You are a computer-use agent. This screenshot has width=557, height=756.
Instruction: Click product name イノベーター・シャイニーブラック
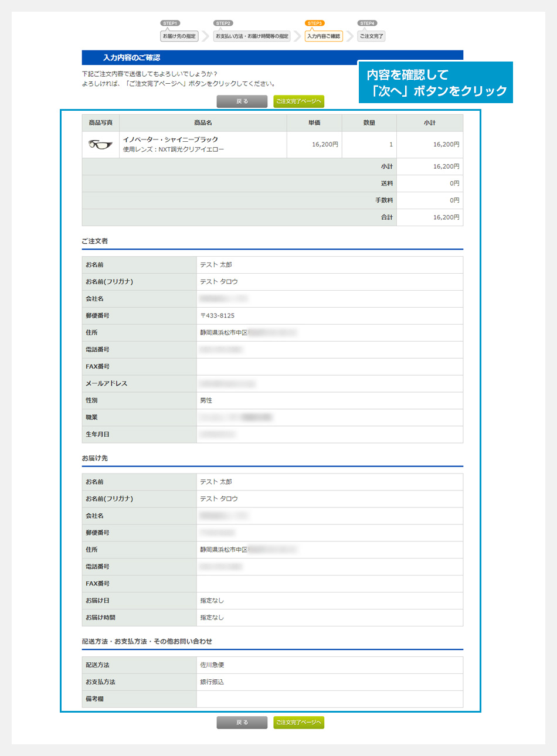coord(170,139)
